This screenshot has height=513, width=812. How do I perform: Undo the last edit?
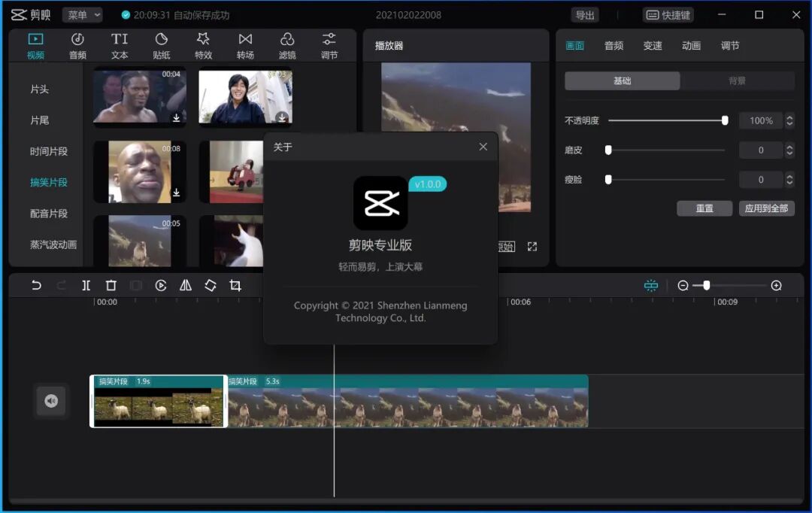point(38,286)
